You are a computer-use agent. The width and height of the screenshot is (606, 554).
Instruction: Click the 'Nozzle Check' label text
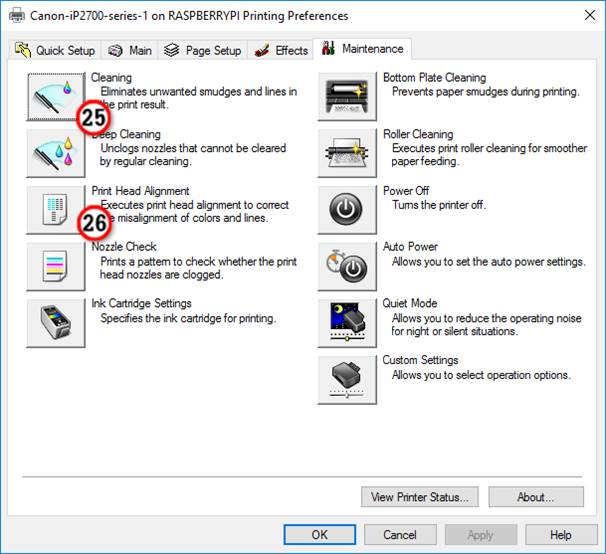[x=124, y=247]
